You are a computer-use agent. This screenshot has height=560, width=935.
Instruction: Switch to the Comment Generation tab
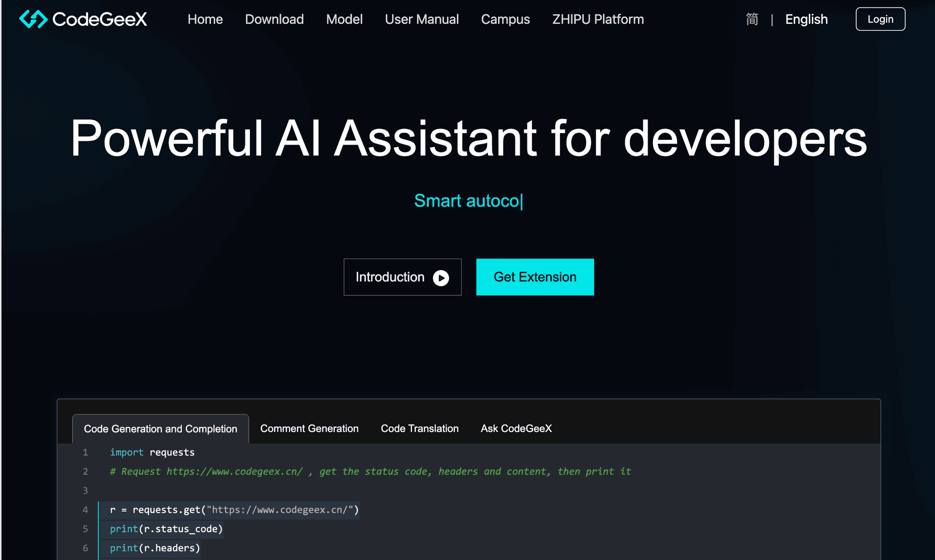pyautogui.click(x=309, y=429)
